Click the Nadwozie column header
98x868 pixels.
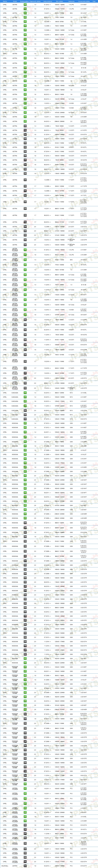coord(71,1)
